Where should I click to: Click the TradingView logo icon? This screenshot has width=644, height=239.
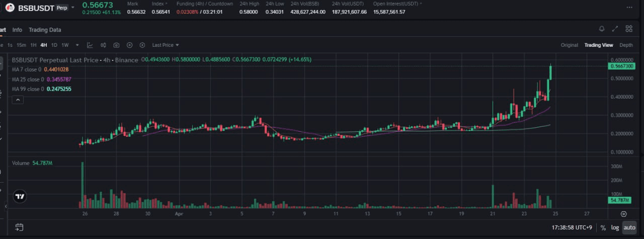coord(20,197)
